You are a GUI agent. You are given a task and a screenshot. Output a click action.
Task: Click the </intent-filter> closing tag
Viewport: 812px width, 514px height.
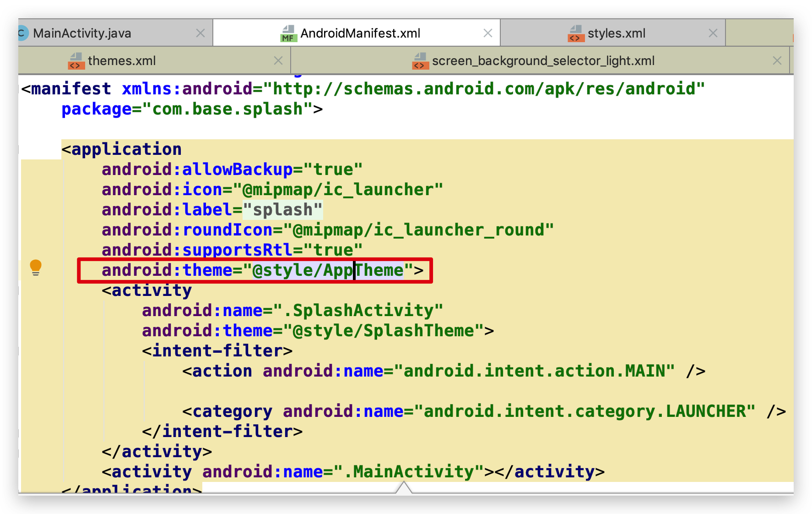coord(222,432)
